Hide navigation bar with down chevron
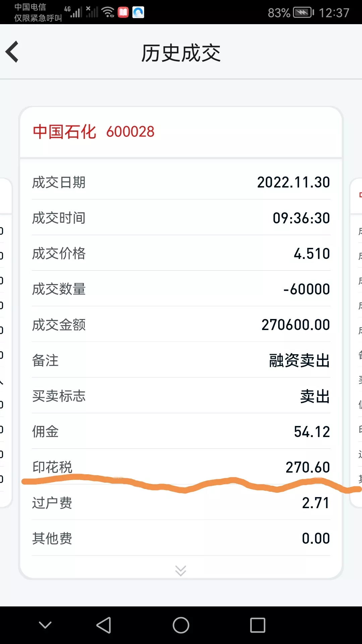The width and height of the screenshot is (362, 644). (x=45, y=625)
